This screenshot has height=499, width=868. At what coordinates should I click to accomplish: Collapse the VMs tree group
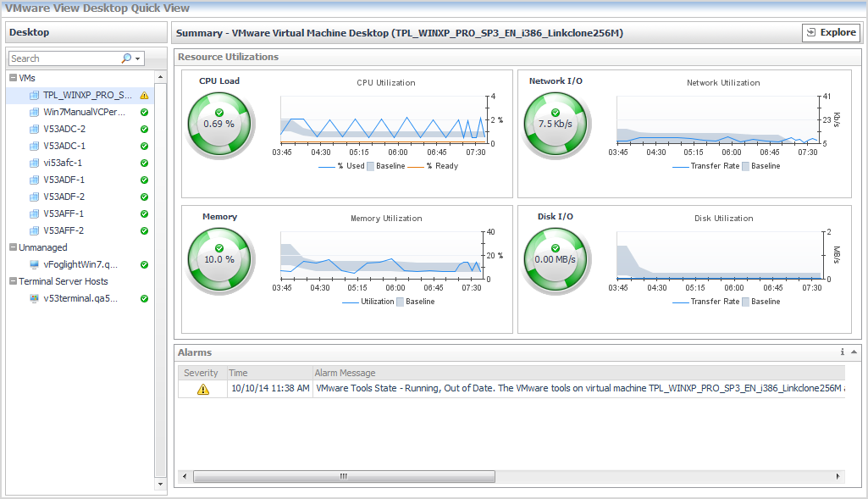[x=14, y=78]
